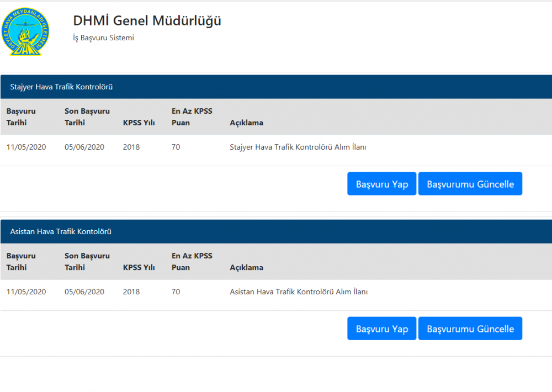Click Asistan Hava Trafik Kontrolörü Alım İlanı description
Viewport: 552px width, 392px height.
pos(299,292)
